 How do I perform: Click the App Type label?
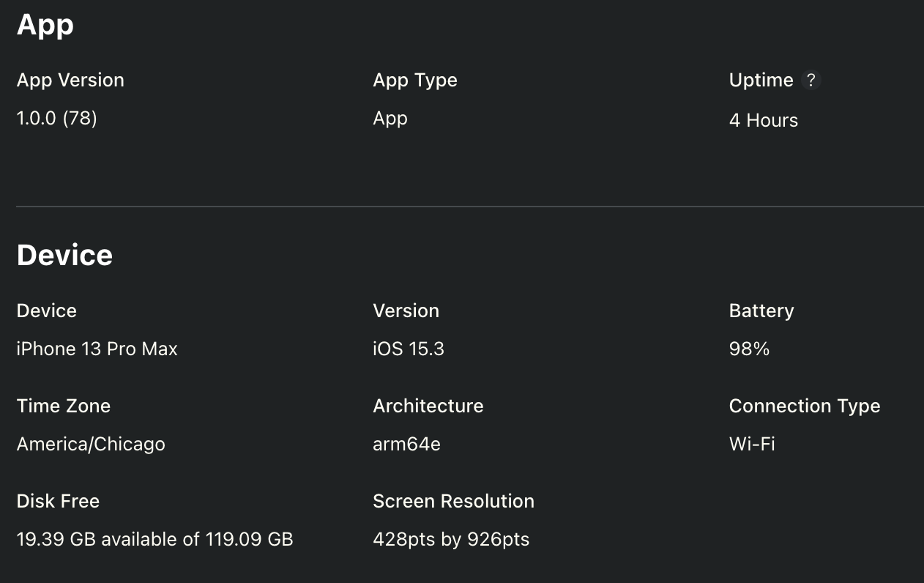[415, 80]
